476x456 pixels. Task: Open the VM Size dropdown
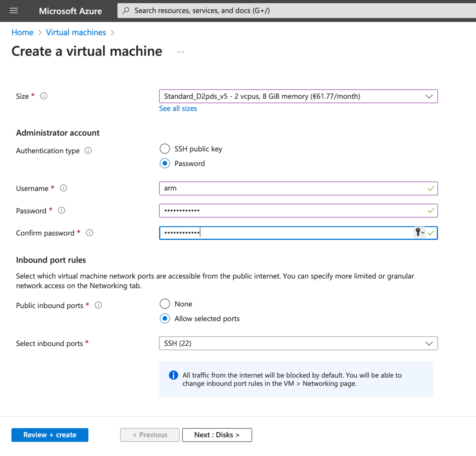429,96
